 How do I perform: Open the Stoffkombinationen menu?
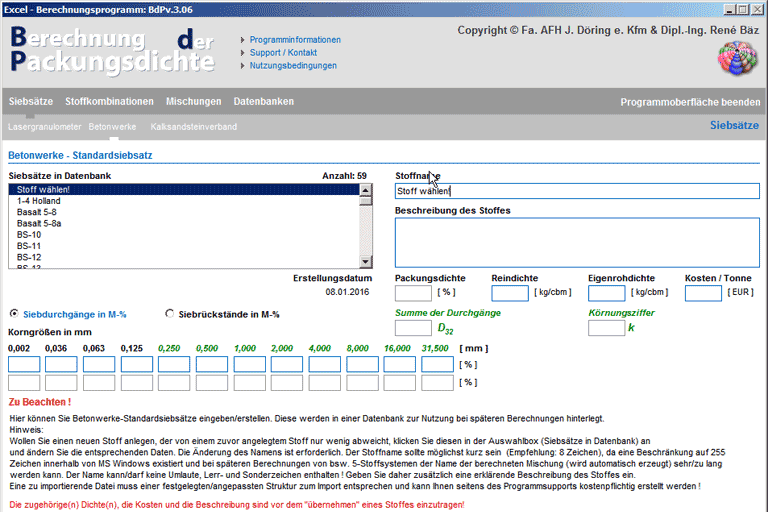[109, 101]
